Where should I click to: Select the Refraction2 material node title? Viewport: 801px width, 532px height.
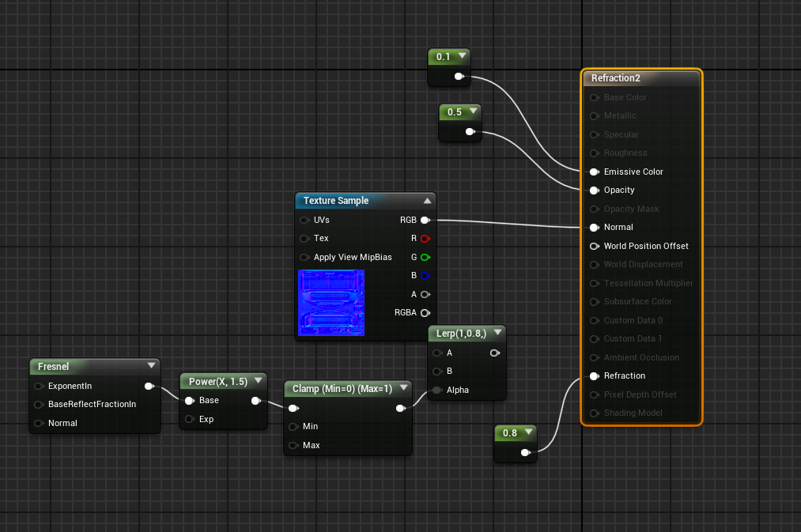click(x=616, y=78)
